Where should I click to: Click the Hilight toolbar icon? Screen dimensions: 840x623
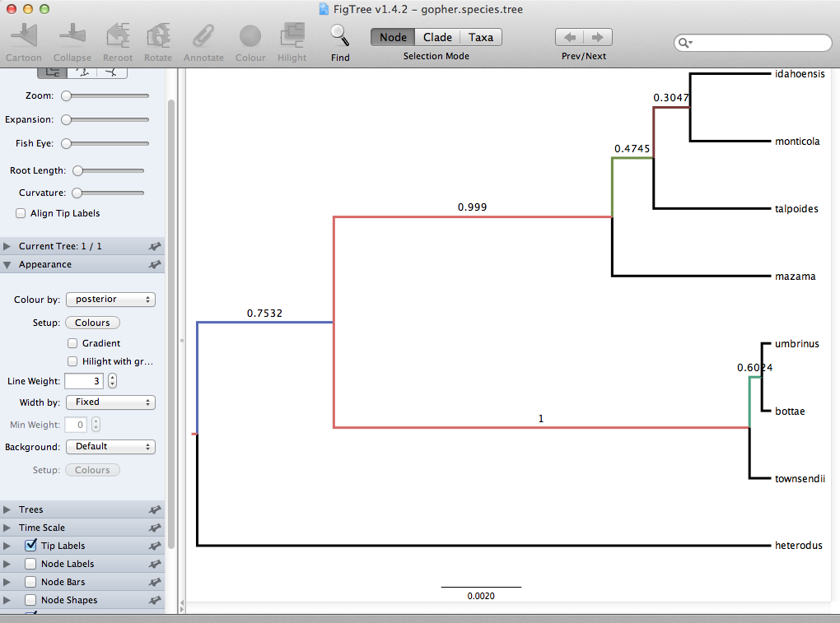point(292,36)
